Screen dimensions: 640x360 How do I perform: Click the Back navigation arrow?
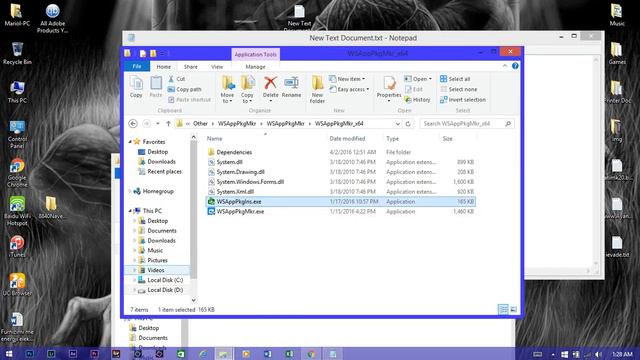pyautogui.click(x=133, y=123)
